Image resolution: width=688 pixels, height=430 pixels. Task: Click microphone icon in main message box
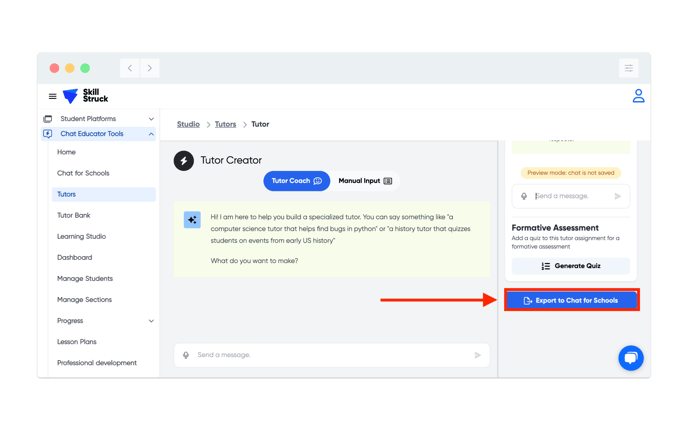point(186,355)
